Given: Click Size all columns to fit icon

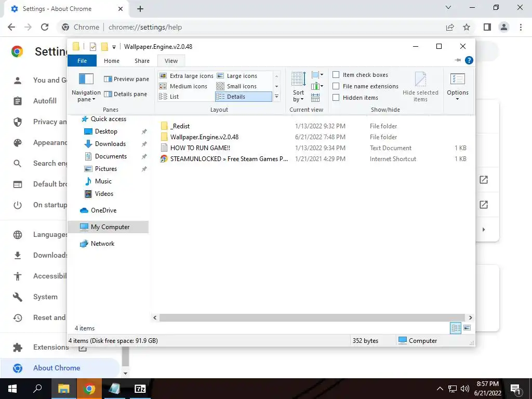Looking at the screenshot, I should pos(315,98).
